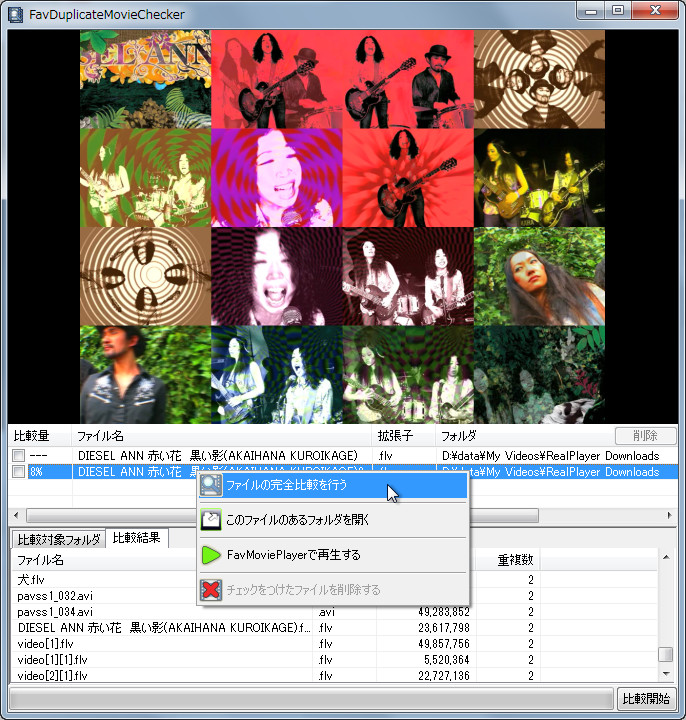Select the pavss1_034.avi row

[x=334, y=612]
